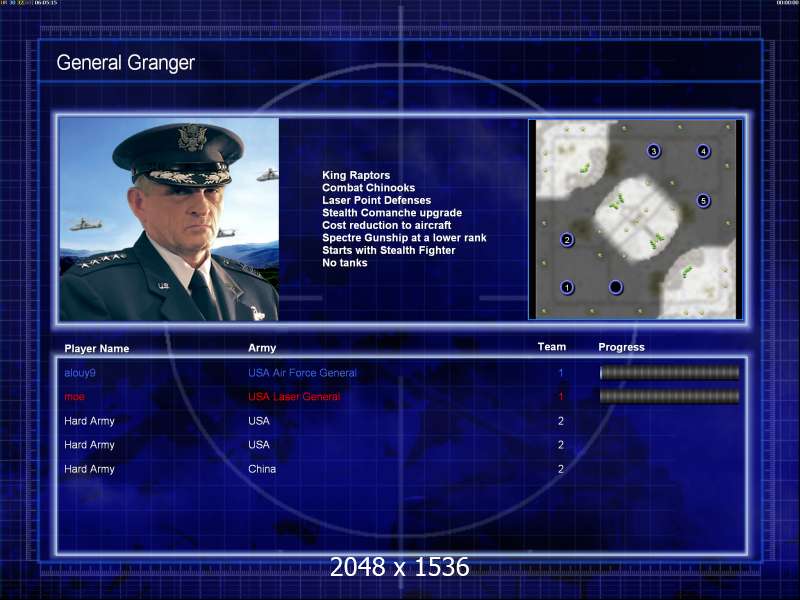Click 'USA Air Force General' army entry
This screenshot has height=600, width=800.
[302, 373]
